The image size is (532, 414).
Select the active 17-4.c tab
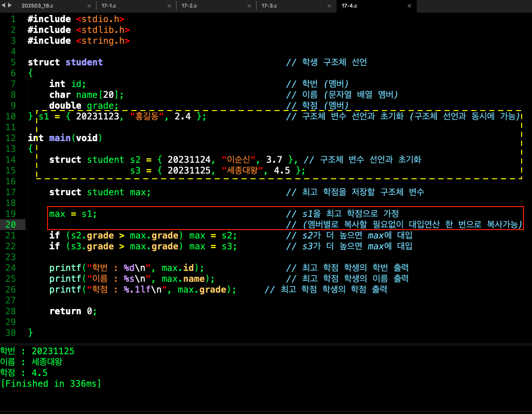pos(349,6)
